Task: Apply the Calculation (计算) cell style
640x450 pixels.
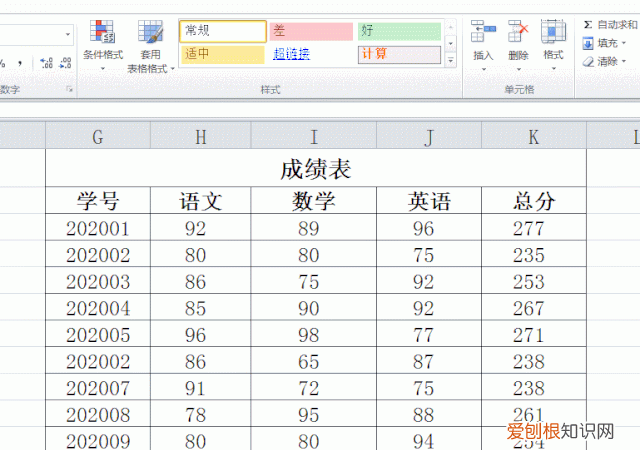Action: (x=399, y=55)
